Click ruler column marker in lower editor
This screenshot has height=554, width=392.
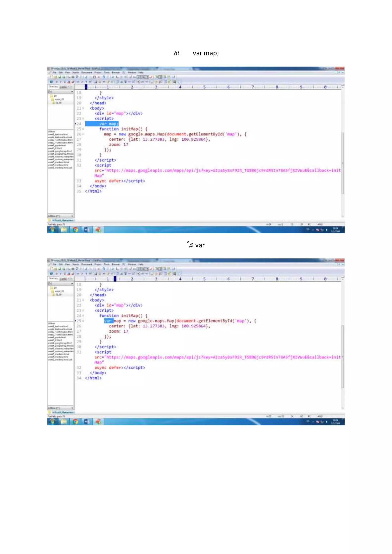[115, 279]
